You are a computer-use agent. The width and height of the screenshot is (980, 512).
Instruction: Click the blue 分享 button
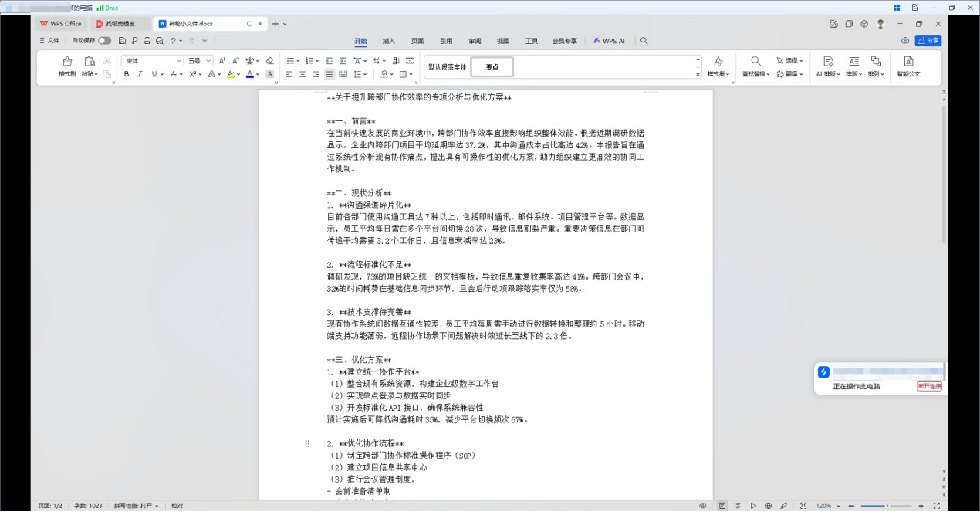928,40
